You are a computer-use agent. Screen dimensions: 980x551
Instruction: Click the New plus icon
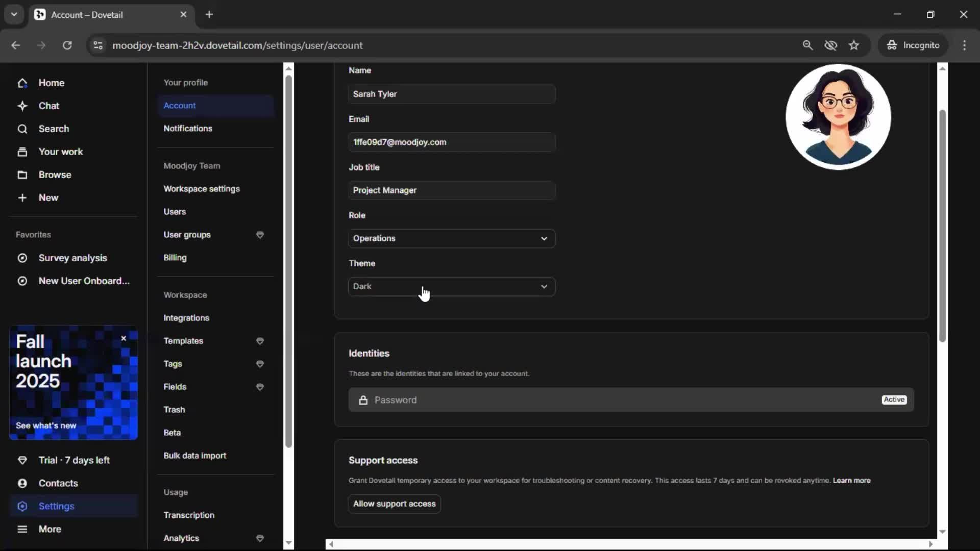point(22,197)
